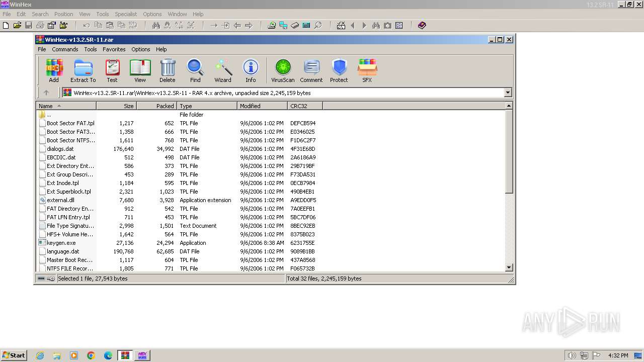Select Ext Inode.tpl file

63,183
